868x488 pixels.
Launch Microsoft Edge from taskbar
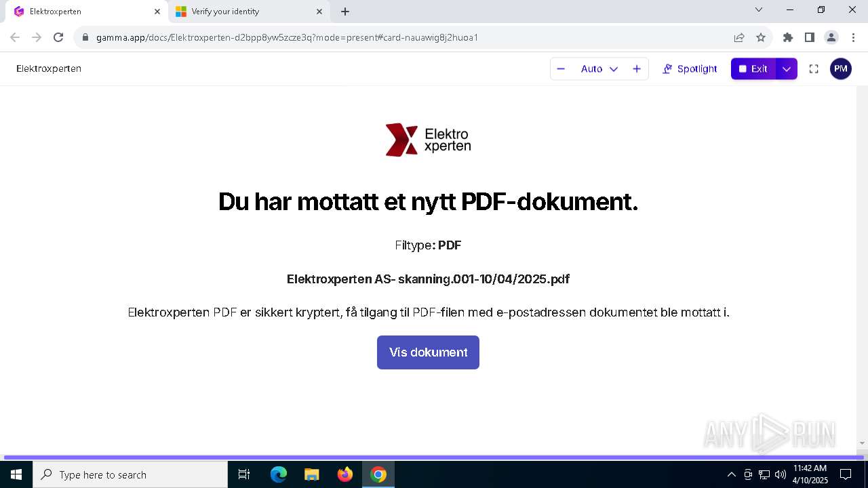tap(279, 474)
